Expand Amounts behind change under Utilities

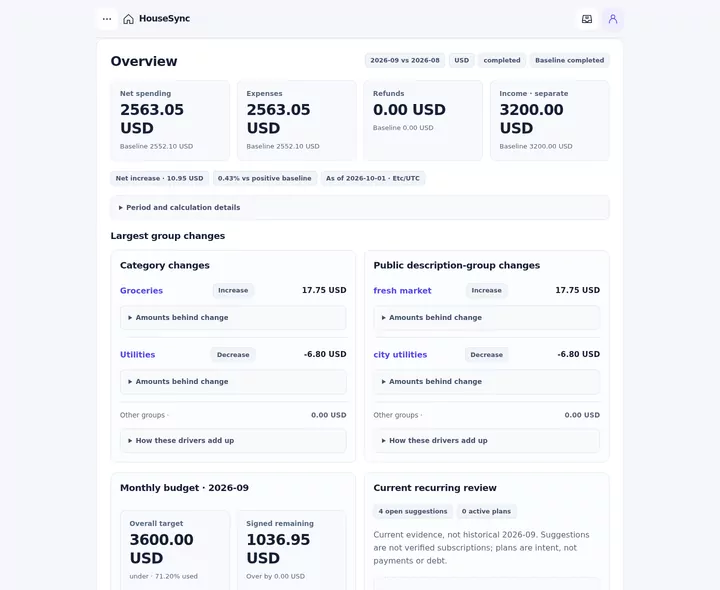click(x=233, y=382)
